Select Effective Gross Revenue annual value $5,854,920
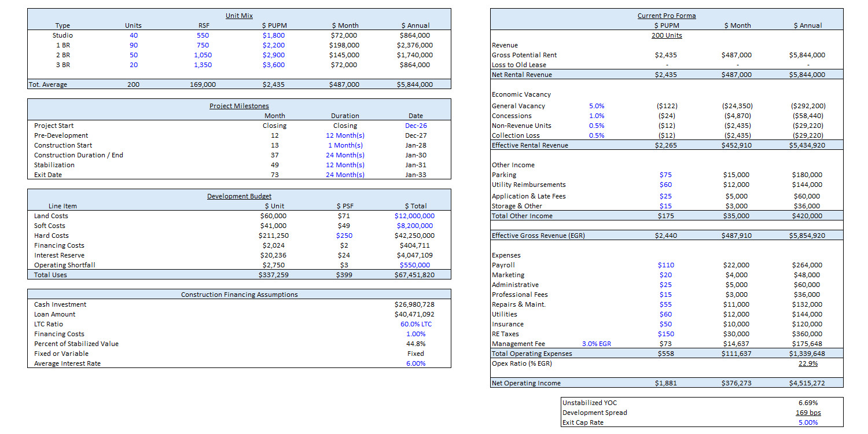868x434 pixels. [x=808, y=236]
